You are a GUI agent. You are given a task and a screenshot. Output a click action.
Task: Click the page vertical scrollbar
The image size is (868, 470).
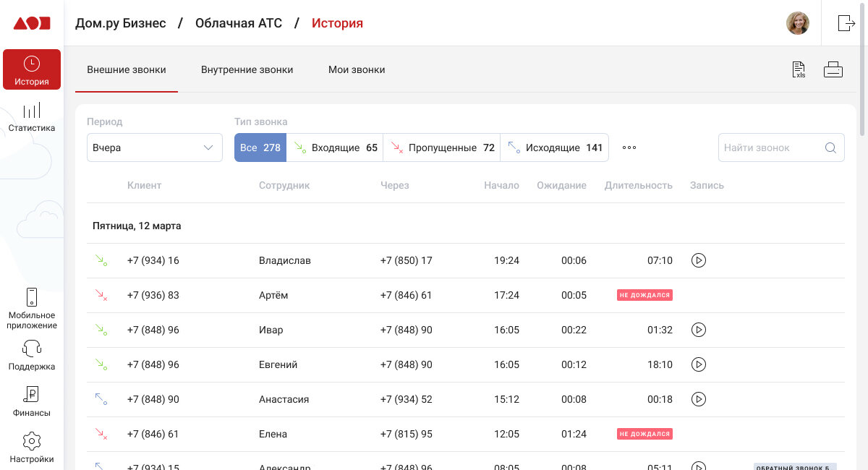coord(862,69)
